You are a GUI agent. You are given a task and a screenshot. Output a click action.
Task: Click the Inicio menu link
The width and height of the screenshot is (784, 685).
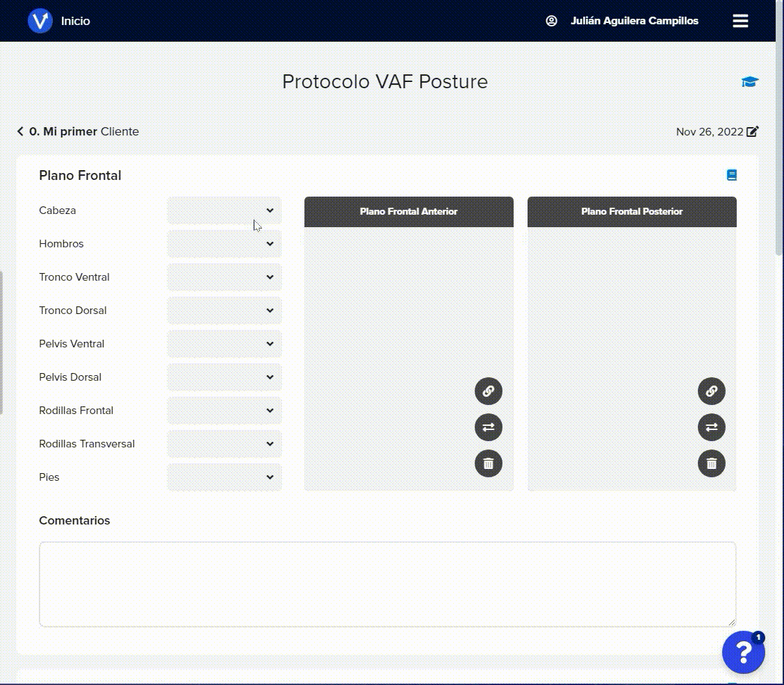(76, 21)
